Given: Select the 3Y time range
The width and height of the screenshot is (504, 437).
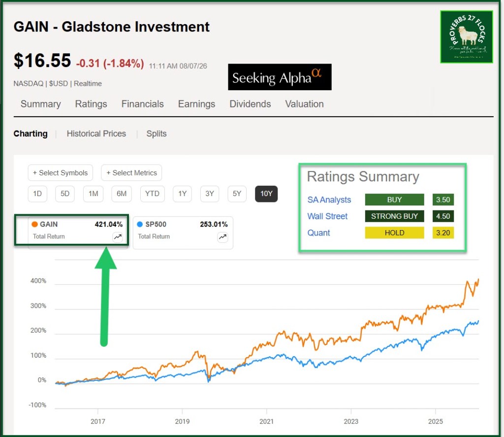Looking at the screenshot, I should pyautogui.click(x=210, y=194).
